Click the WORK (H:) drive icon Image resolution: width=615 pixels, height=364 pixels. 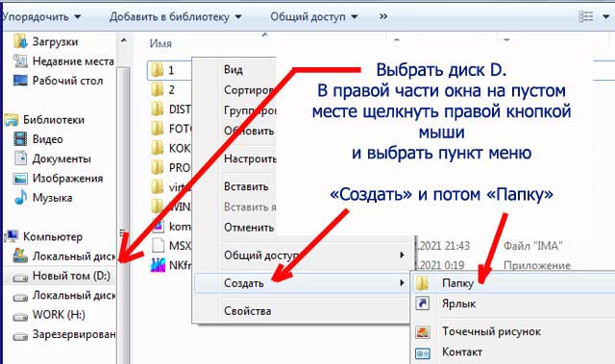click(20, 316)
